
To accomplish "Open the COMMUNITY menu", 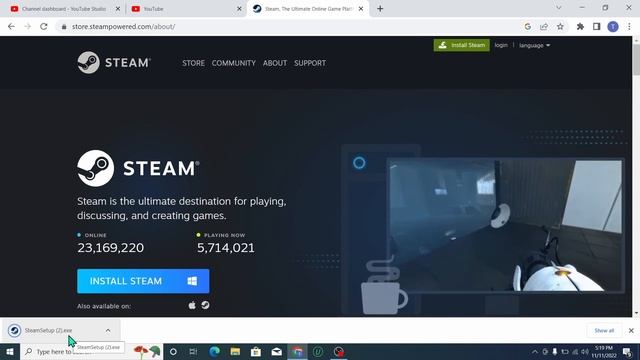I will tap(233, 63).
